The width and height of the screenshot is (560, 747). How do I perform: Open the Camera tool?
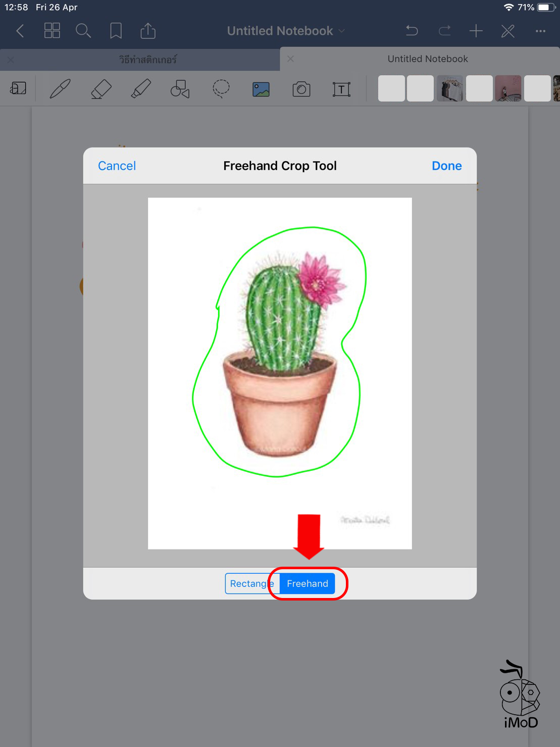pos(301,89)
